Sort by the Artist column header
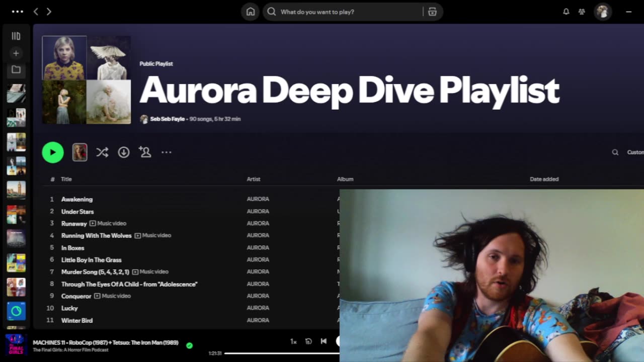 click(254, 179)
